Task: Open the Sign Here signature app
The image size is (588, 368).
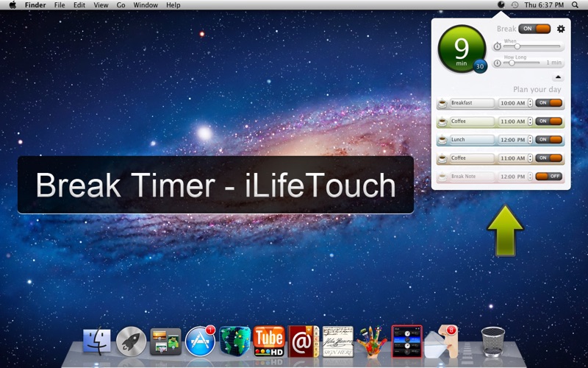Action: (338, 341)
